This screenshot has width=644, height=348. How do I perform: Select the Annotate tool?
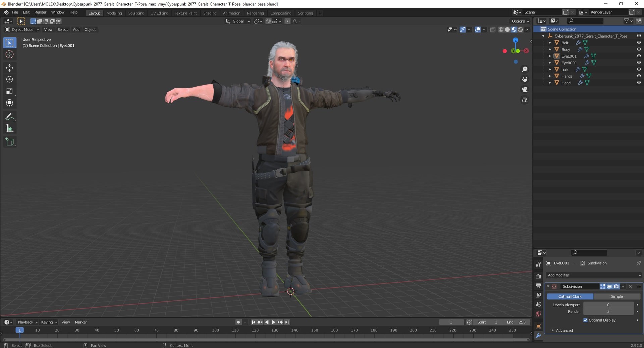(9, 117)
